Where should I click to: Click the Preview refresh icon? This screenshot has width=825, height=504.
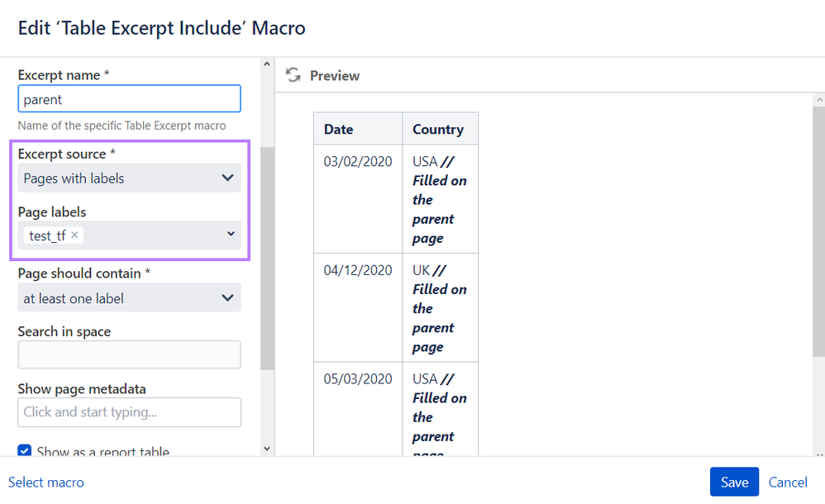(x=293, y=75)
